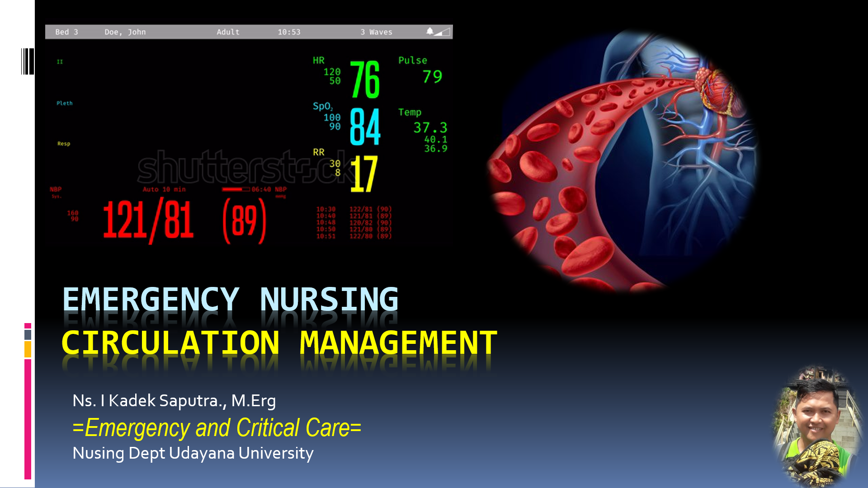
Task: Click the "Adult" label in monitor header
Action: click(x=228, y=32)
